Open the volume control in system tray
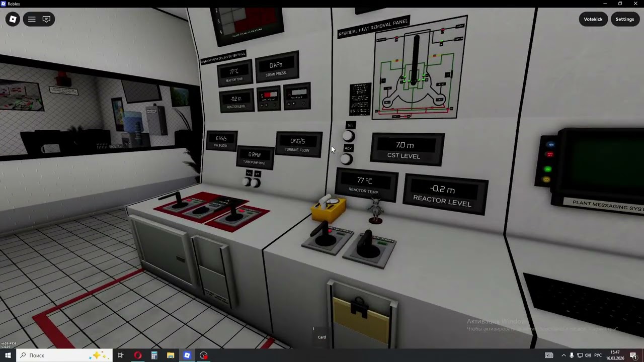Screen dimensions: 644x362 [x=588, y=355]
